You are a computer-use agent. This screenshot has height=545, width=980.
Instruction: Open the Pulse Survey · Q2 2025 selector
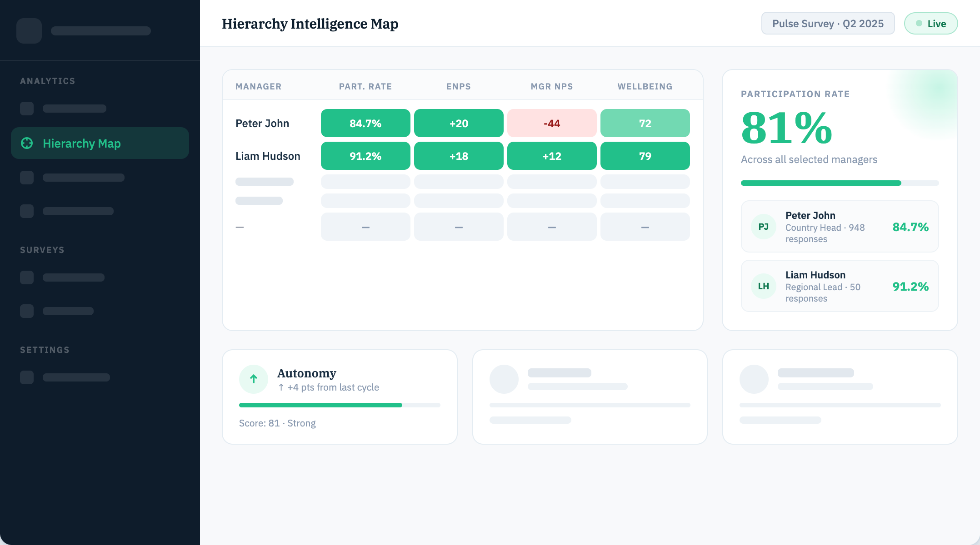tap(828, 23)
